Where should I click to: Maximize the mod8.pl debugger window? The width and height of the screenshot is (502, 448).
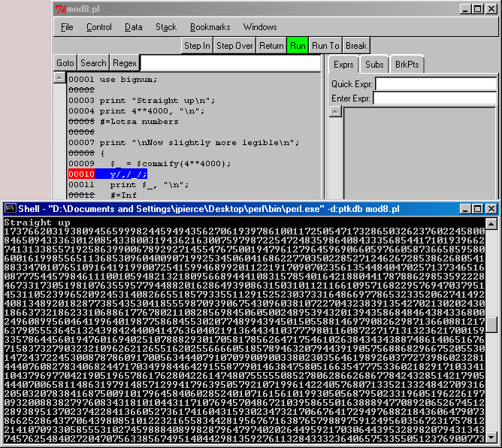[x=477, y=9]
